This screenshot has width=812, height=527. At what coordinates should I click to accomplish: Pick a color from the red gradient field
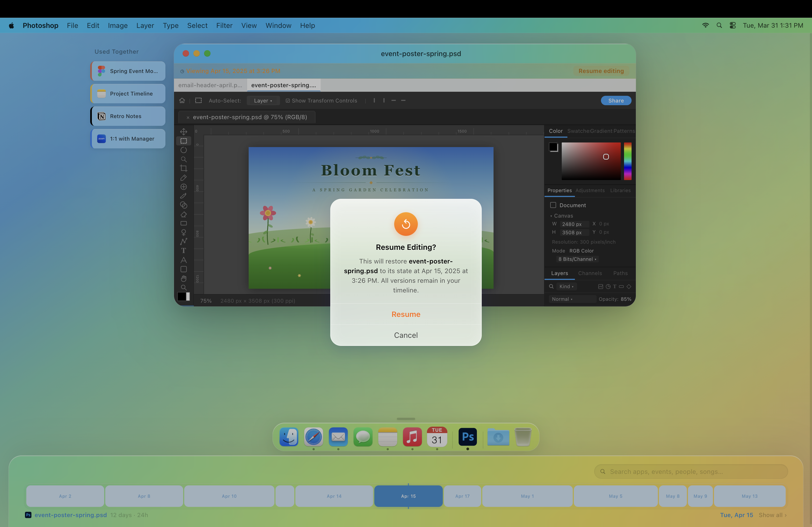coord(591,161)
